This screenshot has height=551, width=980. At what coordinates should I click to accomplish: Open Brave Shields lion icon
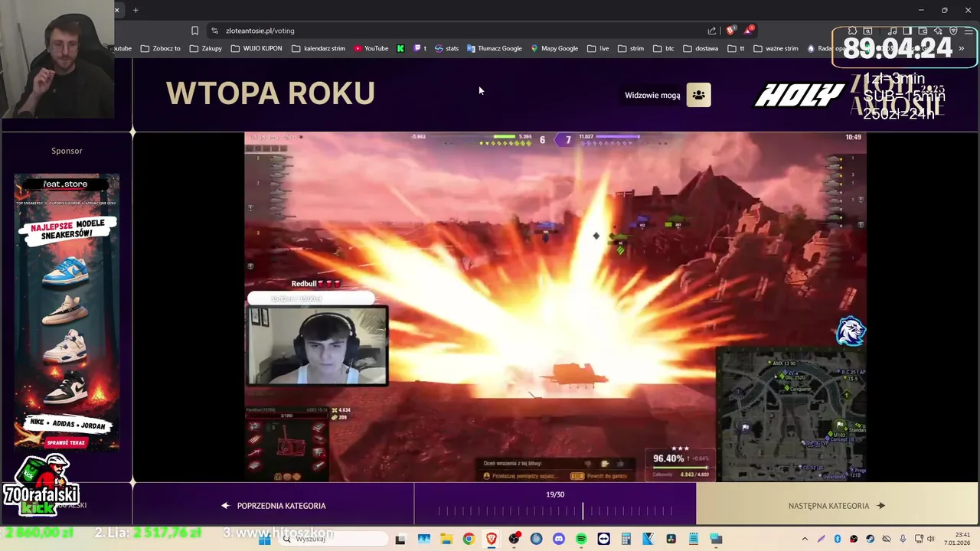point(730,31)
